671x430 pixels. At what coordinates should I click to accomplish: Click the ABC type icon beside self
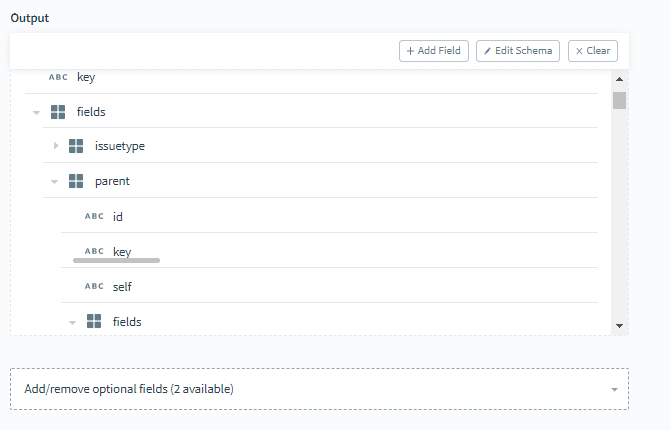tap(94, 286)
